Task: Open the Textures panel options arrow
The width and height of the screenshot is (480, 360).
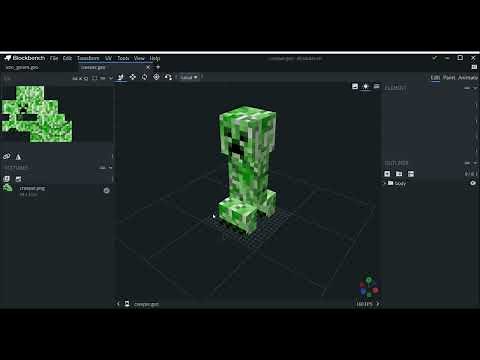Action: tap(110, 168)
